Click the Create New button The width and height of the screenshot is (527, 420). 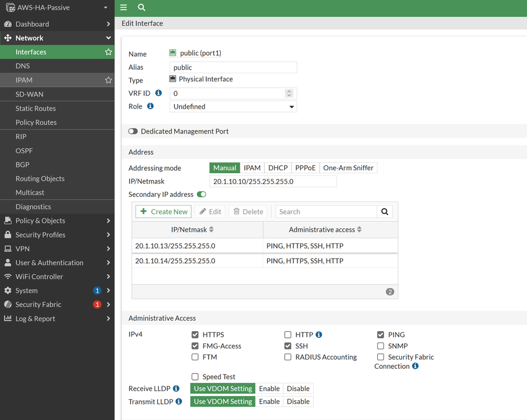(x=163, y=211)
